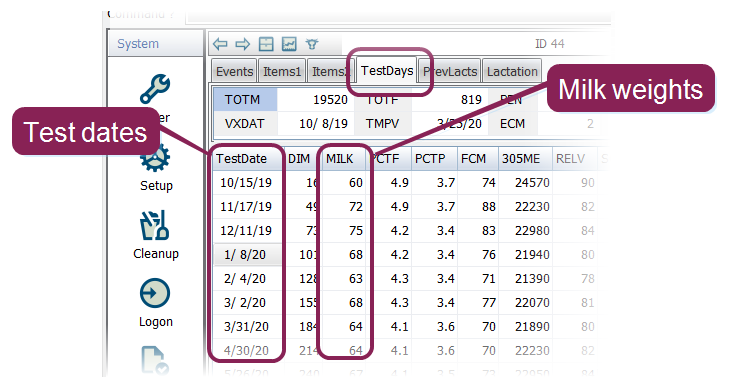This screenshot has height=389, width=732.
Task: Click 305ME value 21890
Action: coord(532,327)
